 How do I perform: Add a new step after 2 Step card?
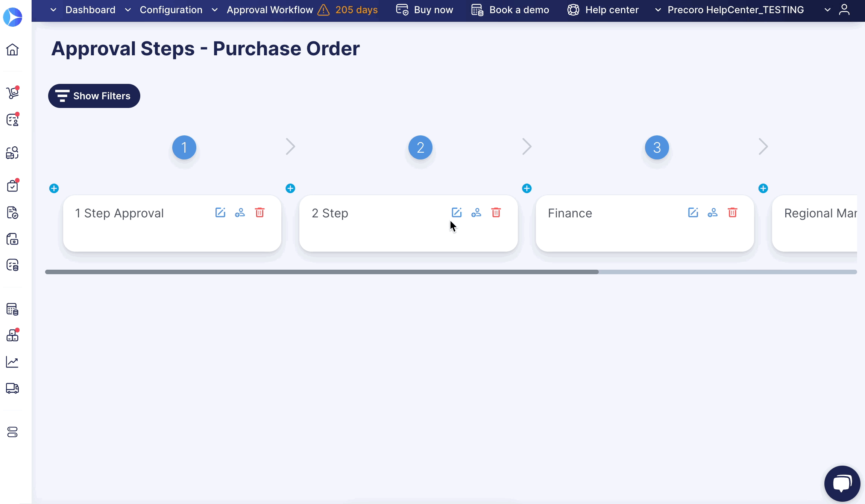pos(527,188)
